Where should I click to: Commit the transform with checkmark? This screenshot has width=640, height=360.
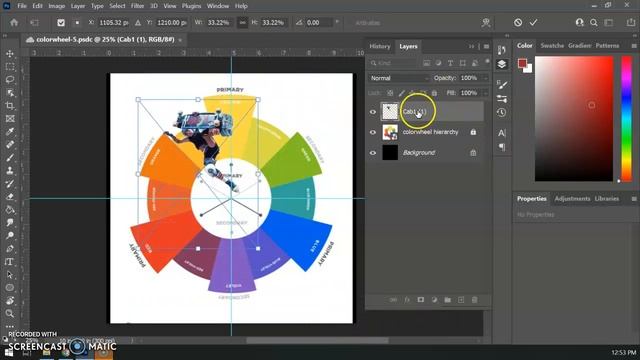pyautogui.click(x=533, y=22)
